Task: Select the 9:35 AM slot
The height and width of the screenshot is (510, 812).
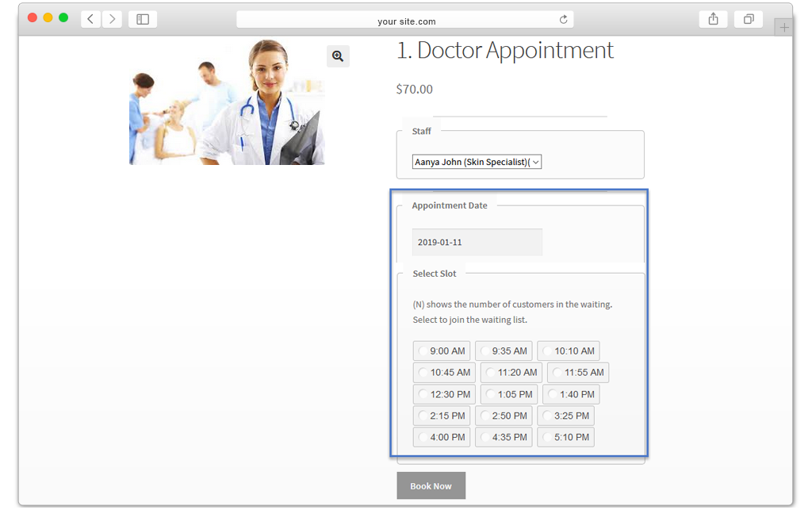Action: 504,351
